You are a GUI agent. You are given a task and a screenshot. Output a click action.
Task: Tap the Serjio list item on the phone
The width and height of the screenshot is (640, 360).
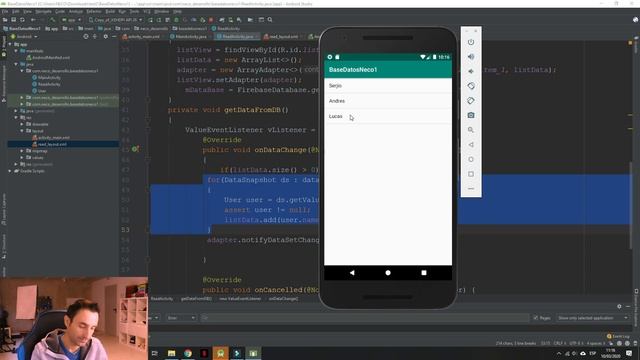coord(388,86)
